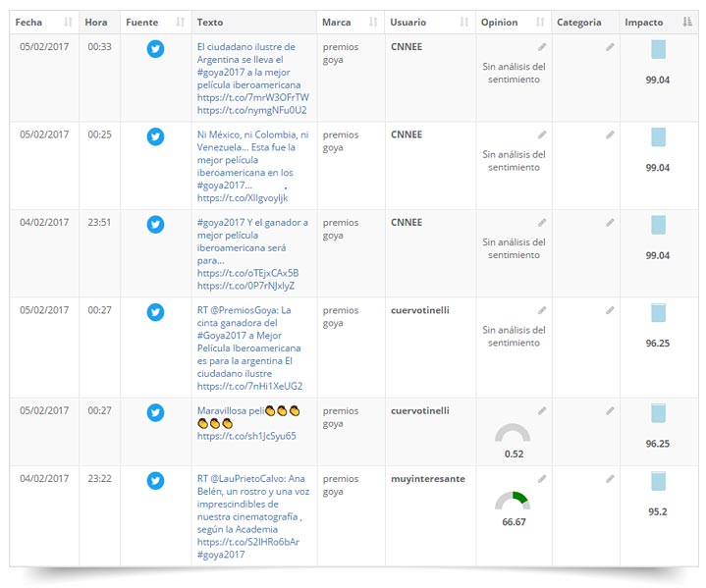
Task: Edit category pencil for 00:25 tweet
Action: tap(610, 134)
